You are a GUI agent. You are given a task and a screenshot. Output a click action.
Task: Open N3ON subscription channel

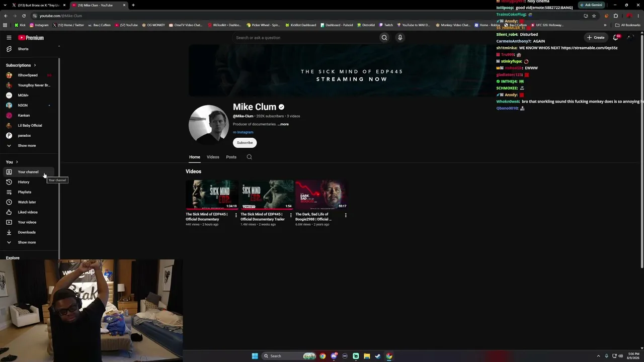tap(29, 106)
